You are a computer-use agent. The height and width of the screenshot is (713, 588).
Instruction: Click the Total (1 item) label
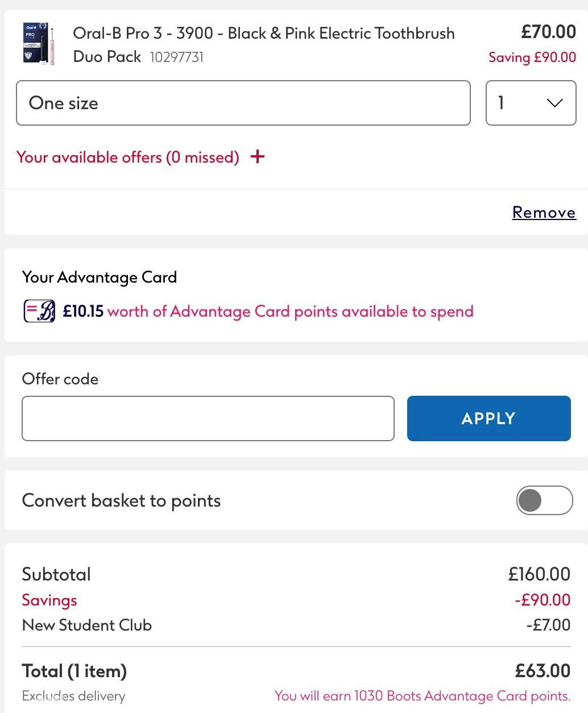tap(74, 671)
